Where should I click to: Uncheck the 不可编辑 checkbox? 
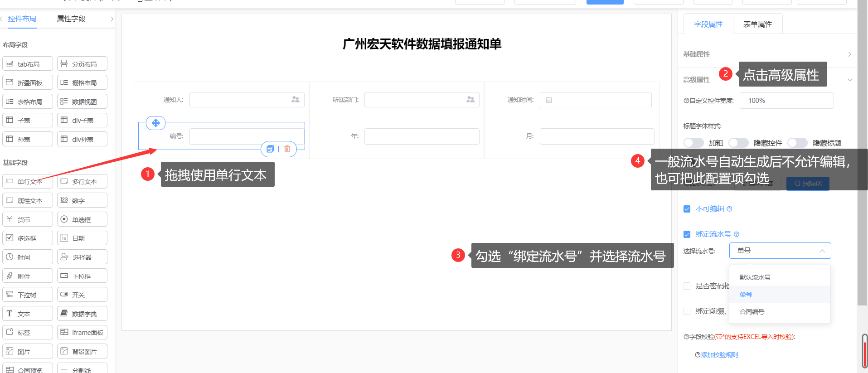click(687, 209)
